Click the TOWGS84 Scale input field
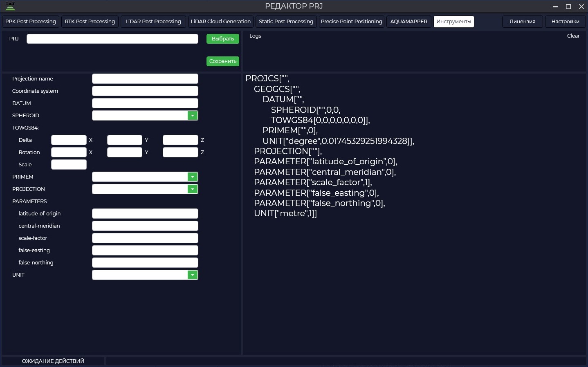Screen dimensions: 588x367 click(69, 165)
